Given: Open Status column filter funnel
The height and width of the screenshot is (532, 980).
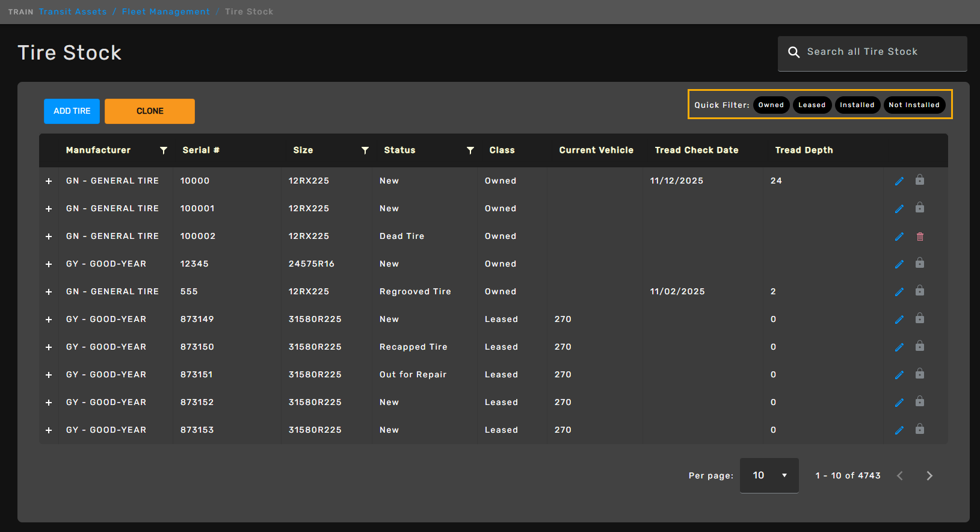Looking at the screenshot, I should (x=470, y=150).
